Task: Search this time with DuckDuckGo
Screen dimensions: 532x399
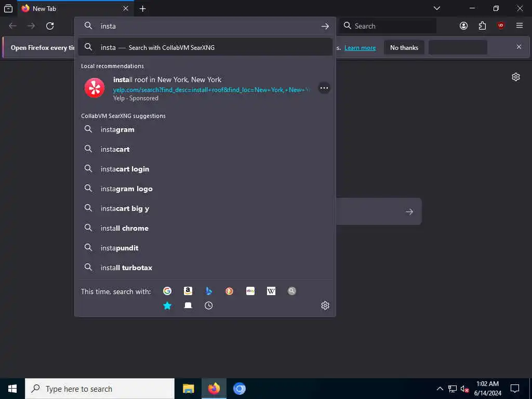Action: click(229, 291)
